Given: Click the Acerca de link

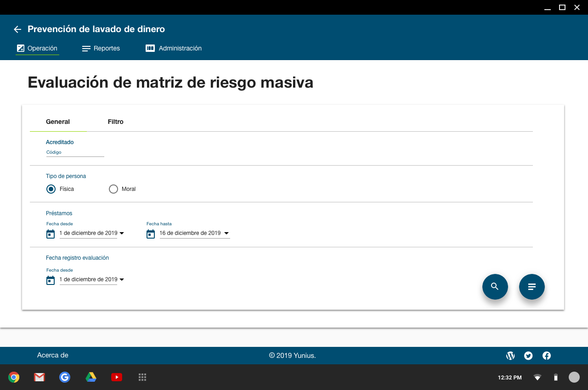Looking at the screenshot, I should click(53, 355).
